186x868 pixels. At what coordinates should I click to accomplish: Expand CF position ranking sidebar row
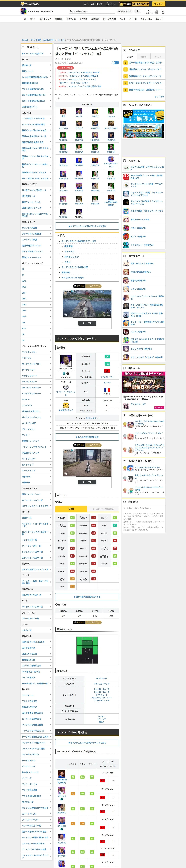coord(37,269)
